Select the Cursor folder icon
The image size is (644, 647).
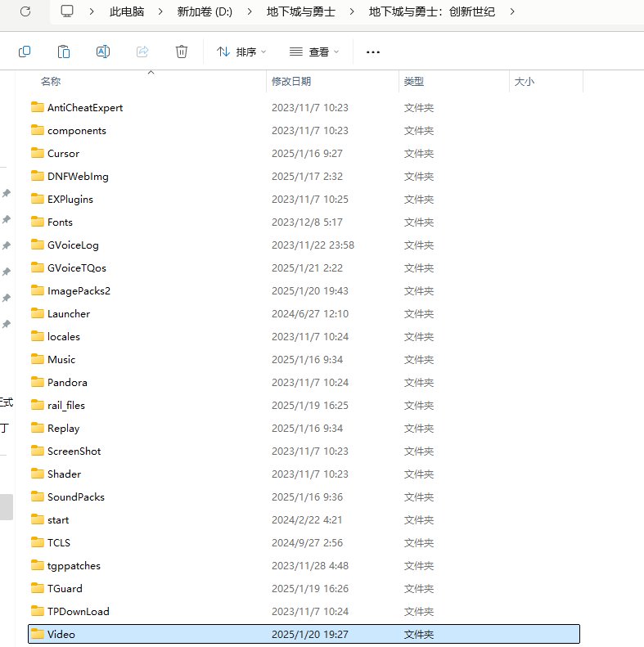tap(38, 153)
